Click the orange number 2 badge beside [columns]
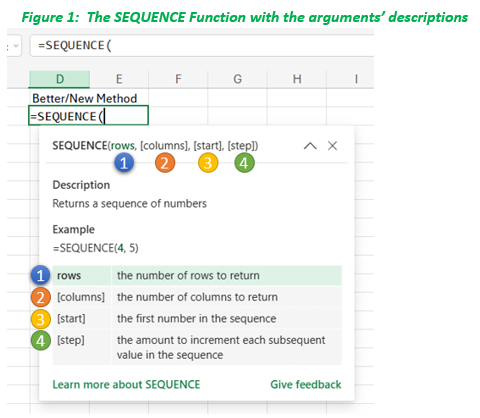Image resolution: width=480 pixels, height=418 pixels. click(40, 297)
